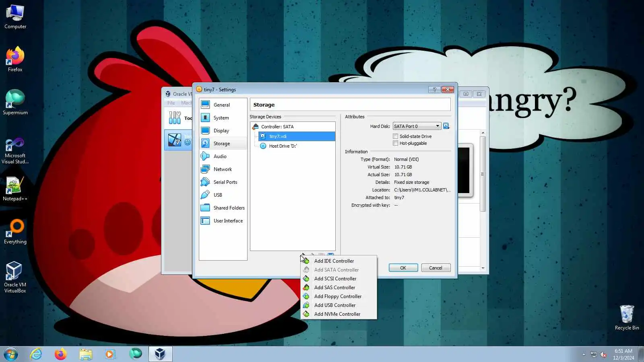The width and height of the screenshot is (644, 362).
Task: Click the Storage page heading
Action: coord(264,105)
